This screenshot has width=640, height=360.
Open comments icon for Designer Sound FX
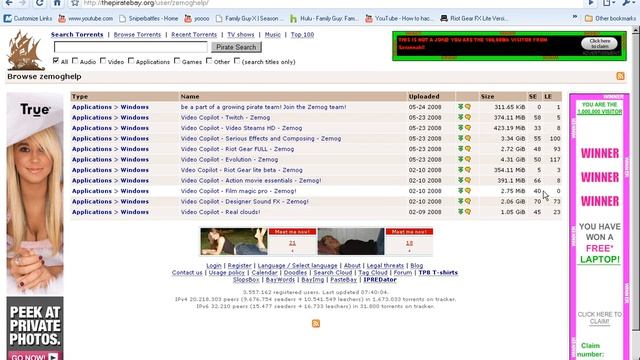(x=468, y=201)
